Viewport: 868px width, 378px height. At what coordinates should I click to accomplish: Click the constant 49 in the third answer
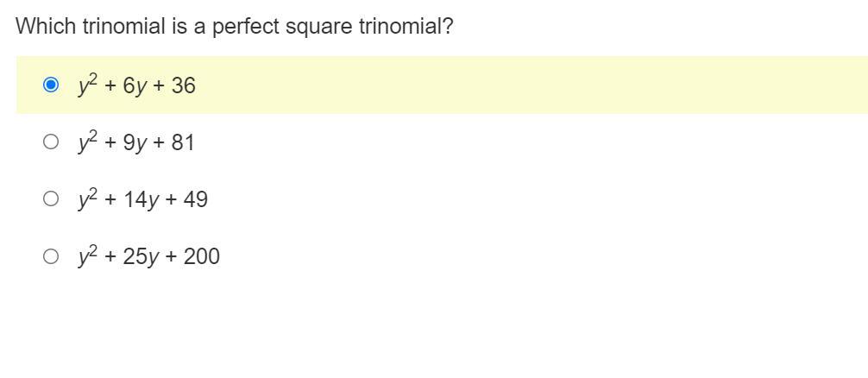pyautogui.click(x=195, y=199)
